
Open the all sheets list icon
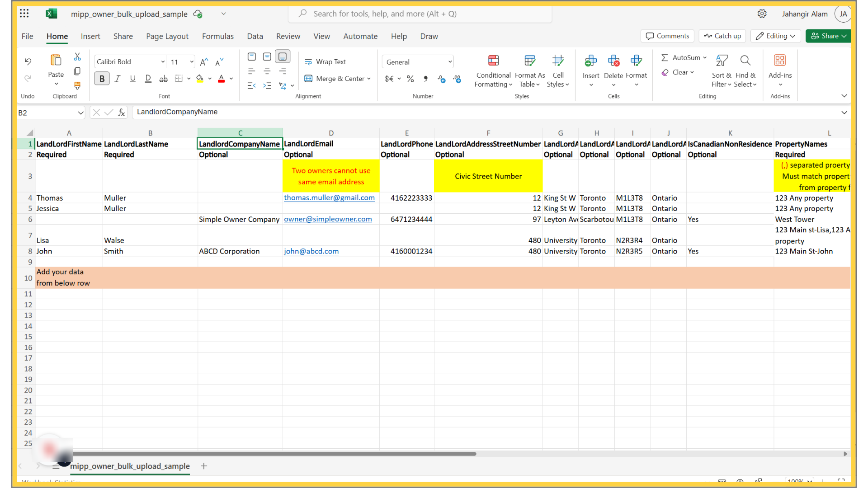[x=56, y=466]
